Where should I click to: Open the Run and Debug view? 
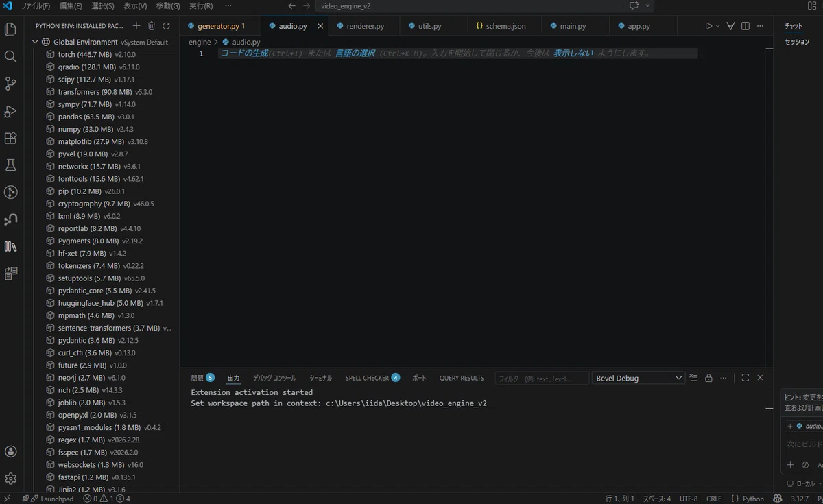click(x=10, y=111)
